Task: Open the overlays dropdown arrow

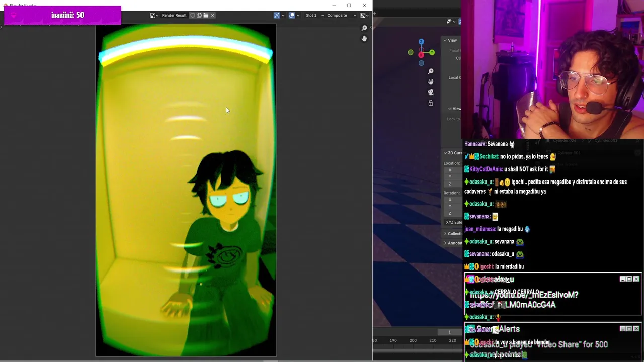Action: (298, 16)
